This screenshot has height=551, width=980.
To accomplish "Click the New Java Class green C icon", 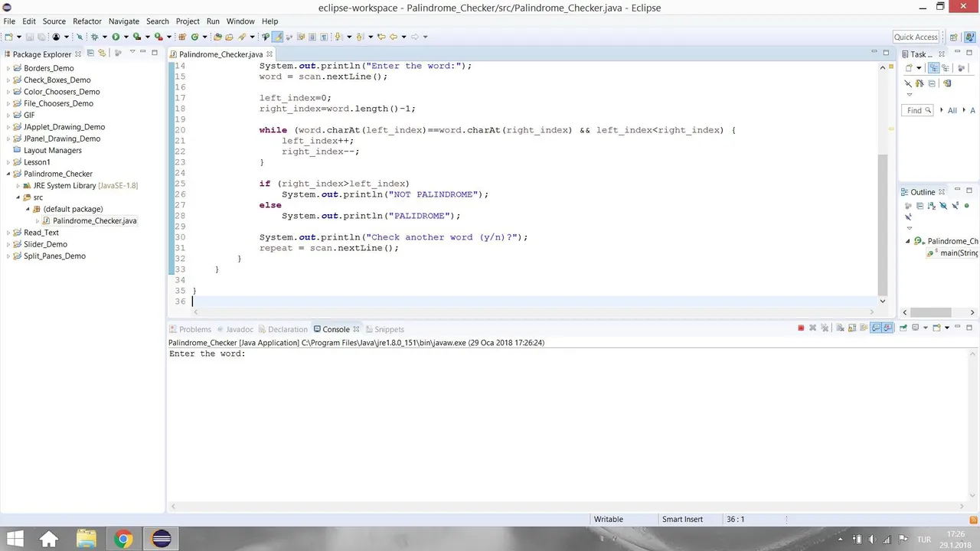I will click(194, 37).
